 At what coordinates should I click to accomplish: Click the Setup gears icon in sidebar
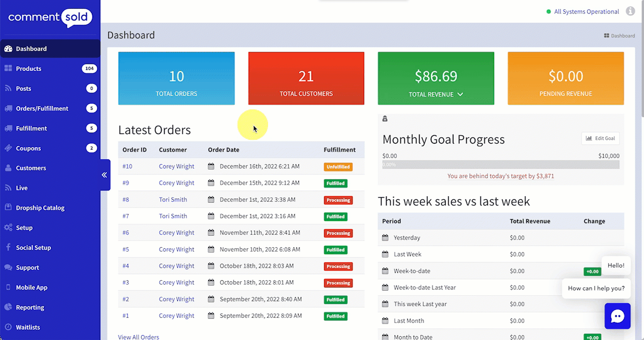click(8, 228)
